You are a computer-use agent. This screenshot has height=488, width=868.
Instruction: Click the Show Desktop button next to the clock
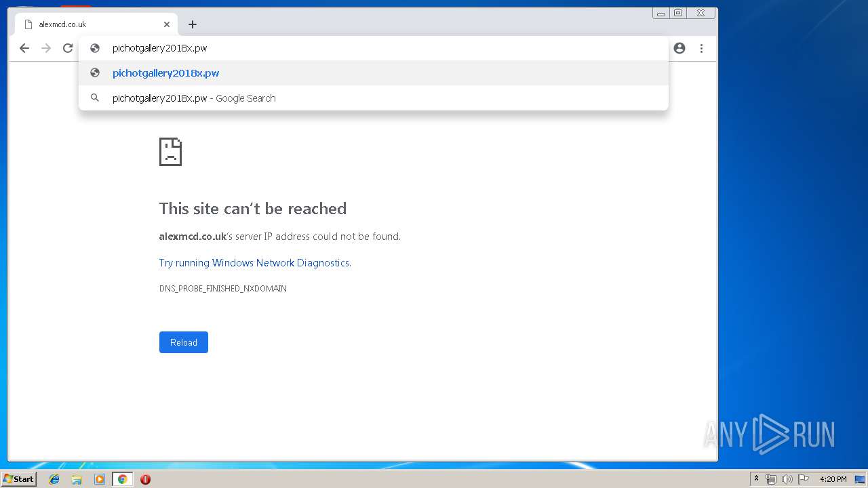pos(860,479)
